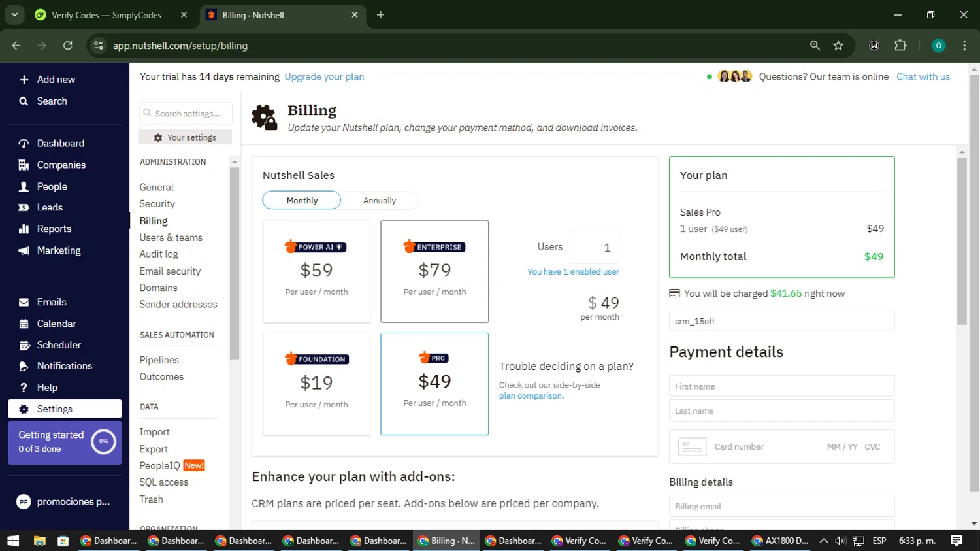Choose the Foundation $19 plan
The image size is (980, 551).
pyautogui.click(x=316, y=384)
